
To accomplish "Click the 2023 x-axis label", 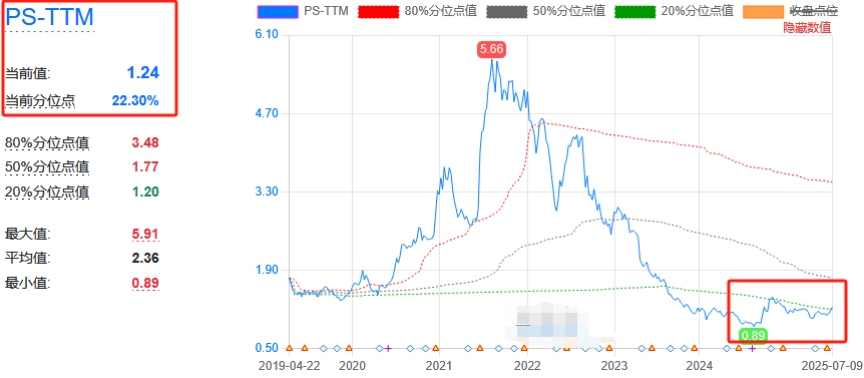I will click(x=614, y=365).
